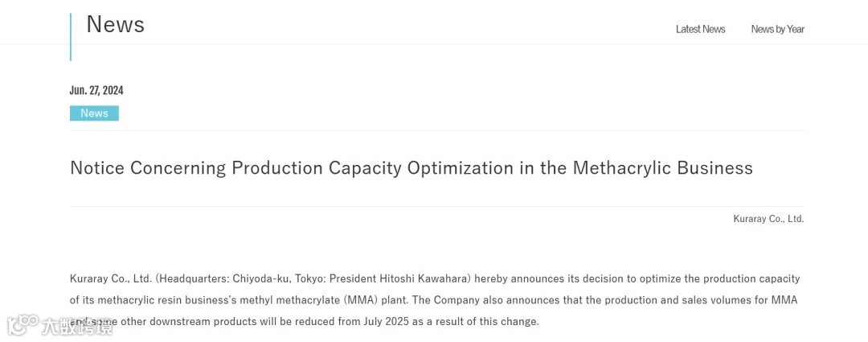Click the large News page heading

pos(115,25)
